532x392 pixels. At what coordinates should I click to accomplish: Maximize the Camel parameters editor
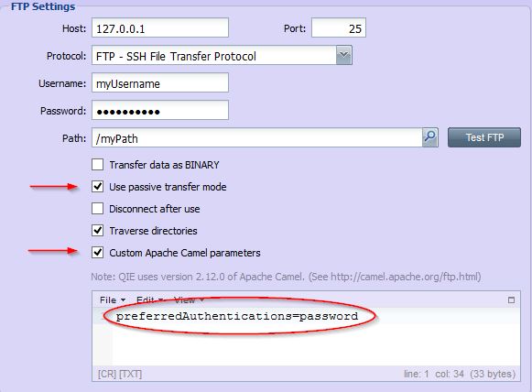pyautogui.click(x=511, y=300)
